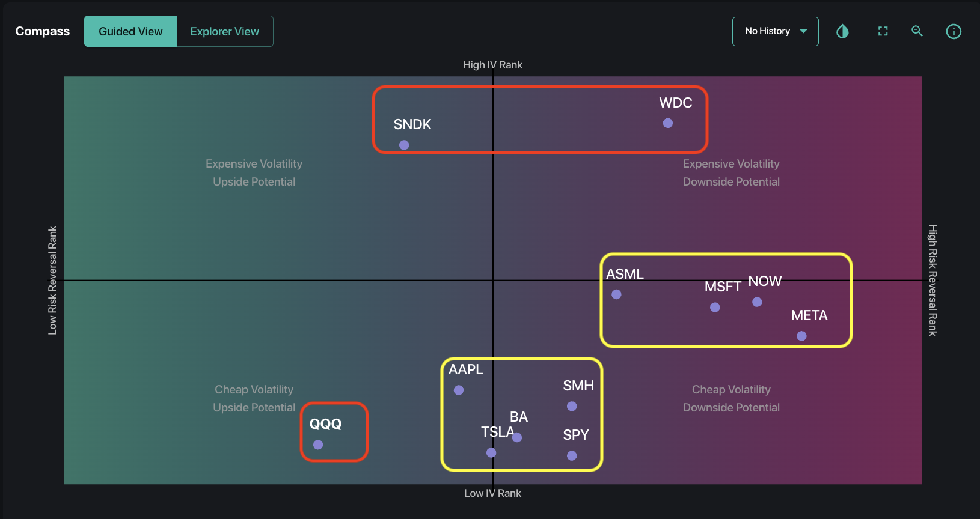The height and width of the screenshot is (519, 980).
Task: Enter fullscreen mode for the chart
Action: tap(883, 31)
